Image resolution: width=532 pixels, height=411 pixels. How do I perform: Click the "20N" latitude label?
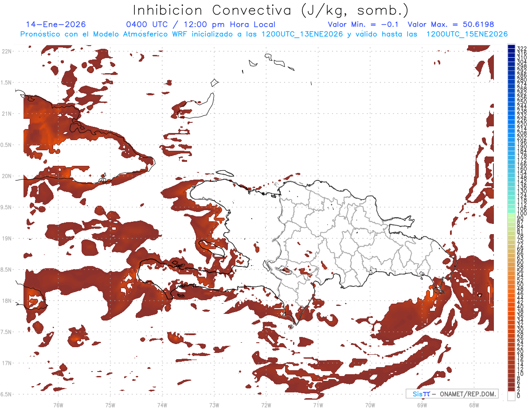pos(6,176)
